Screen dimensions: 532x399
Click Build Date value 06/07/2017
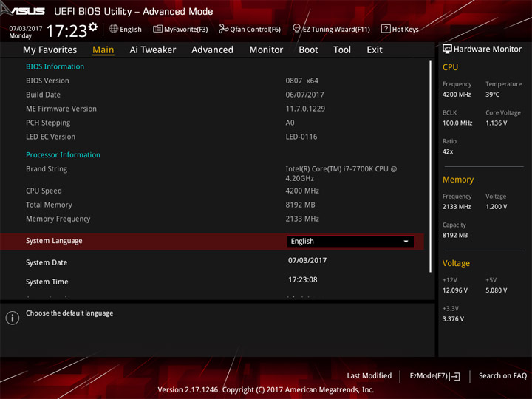point(304,95)
